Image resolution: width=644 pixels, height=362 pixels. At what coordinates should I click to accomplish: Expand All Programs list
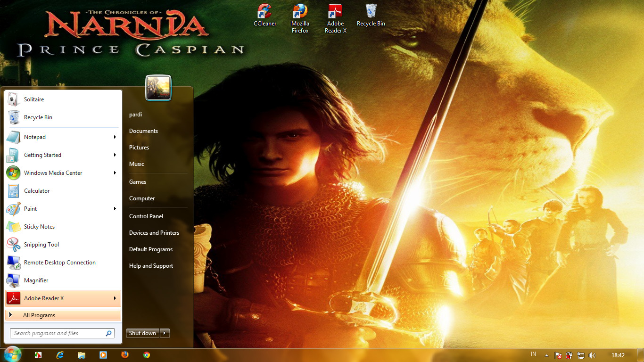(x=63, y=315)
